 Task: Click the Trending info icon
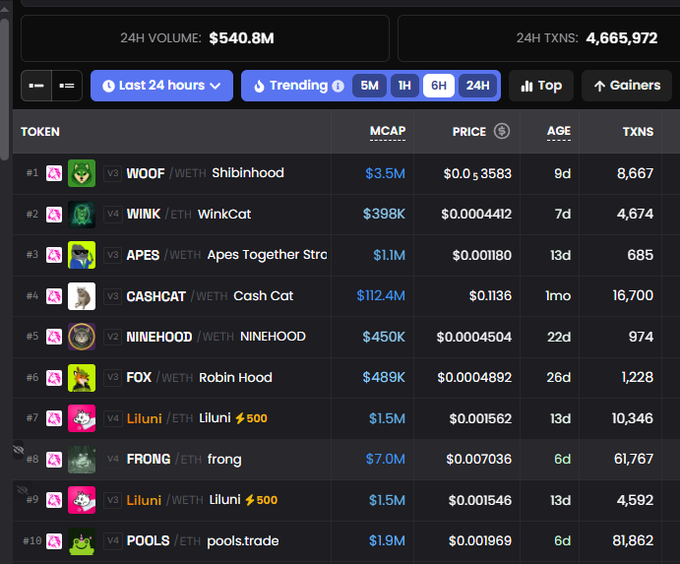point(338,86)
